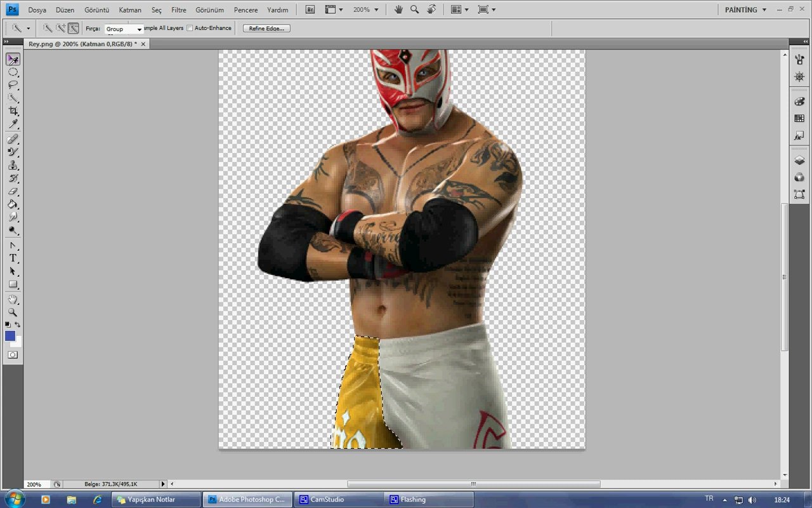Open the PAINTING workspace switcher
The height and width of the screenshot is (508, 812).
click(746, 10)
